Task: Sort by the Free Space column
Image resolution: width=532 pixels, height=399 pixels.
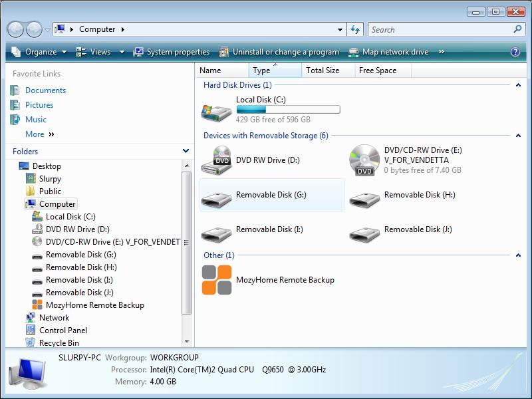Action: [378, 70]
